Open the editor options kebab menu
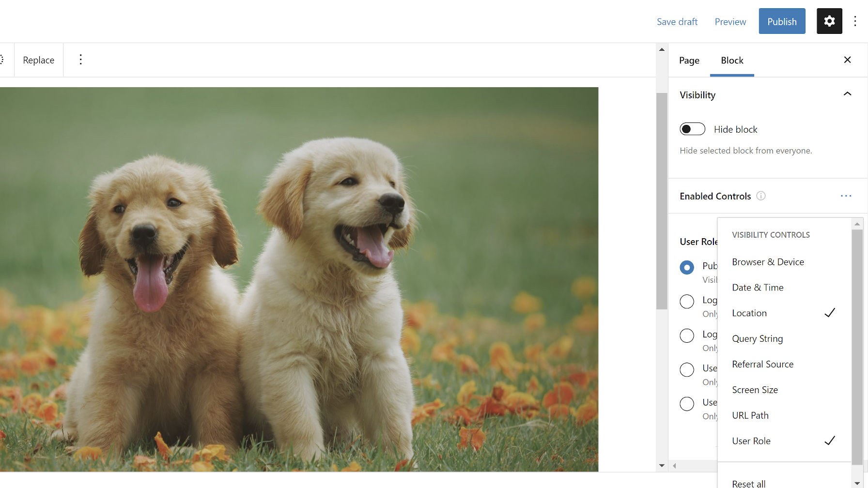The image size is (868, 488). (855, 21)
